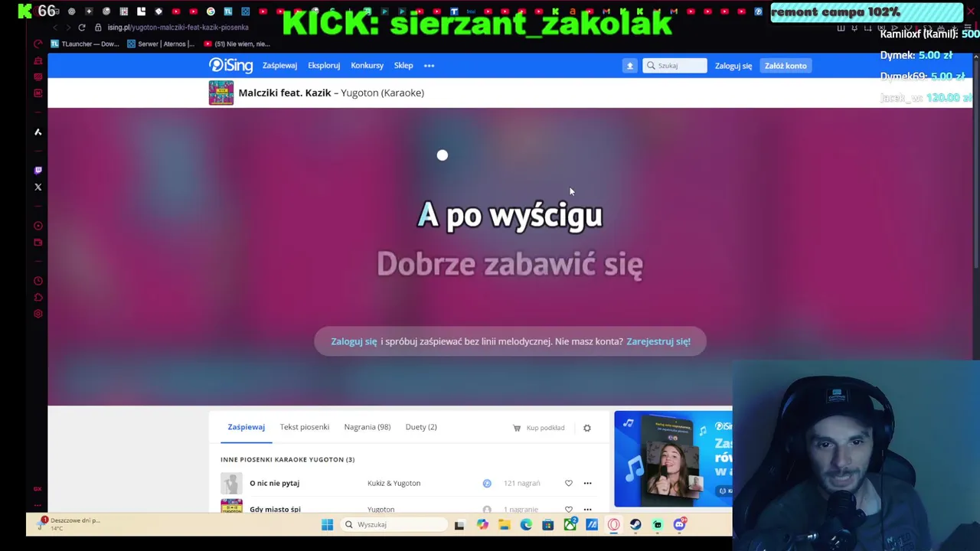Open the GX Control speedometer icon in the sidebar

tap(38, 44)
